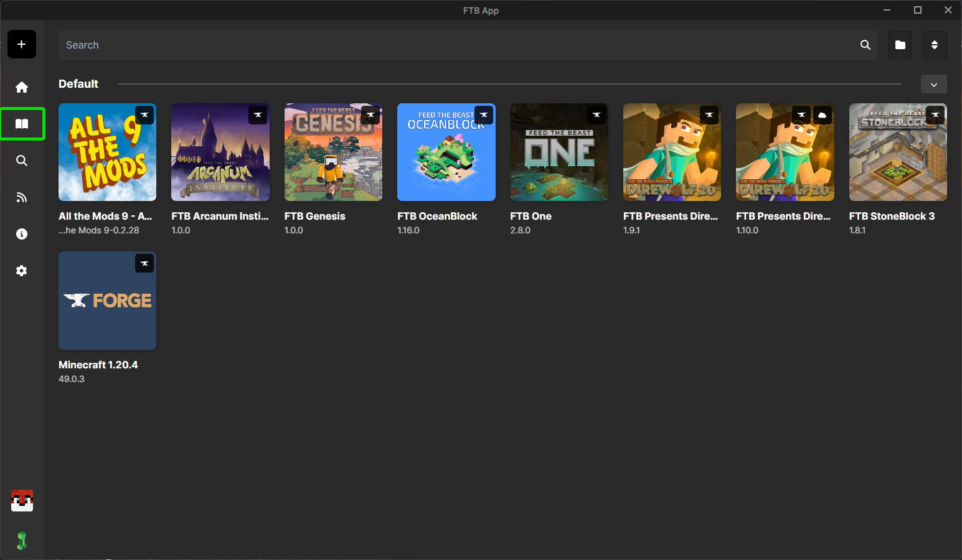Open the FTB OceanBlock thumbnail
This screenshot has width=962, height=560.
446,152
